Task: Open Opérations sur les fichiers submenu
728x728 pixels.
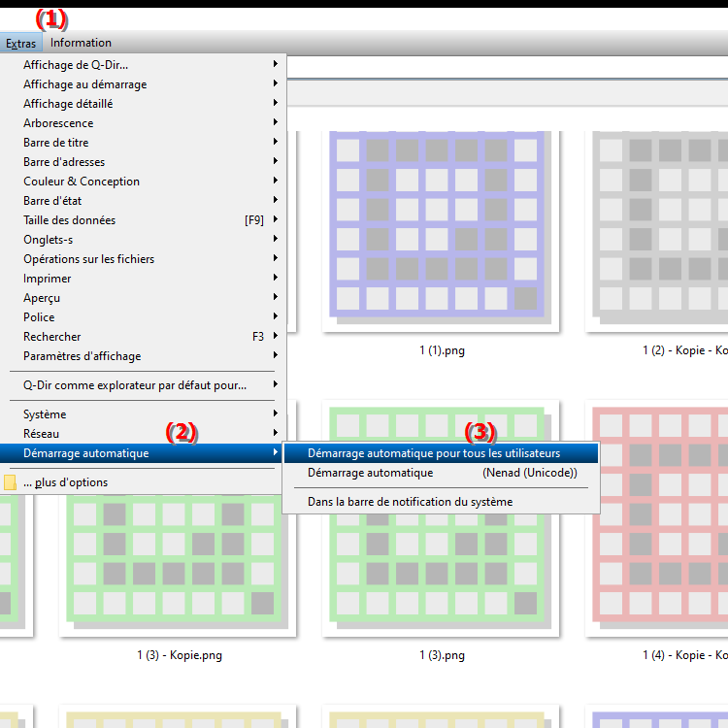Action: [x=143, y=259]
